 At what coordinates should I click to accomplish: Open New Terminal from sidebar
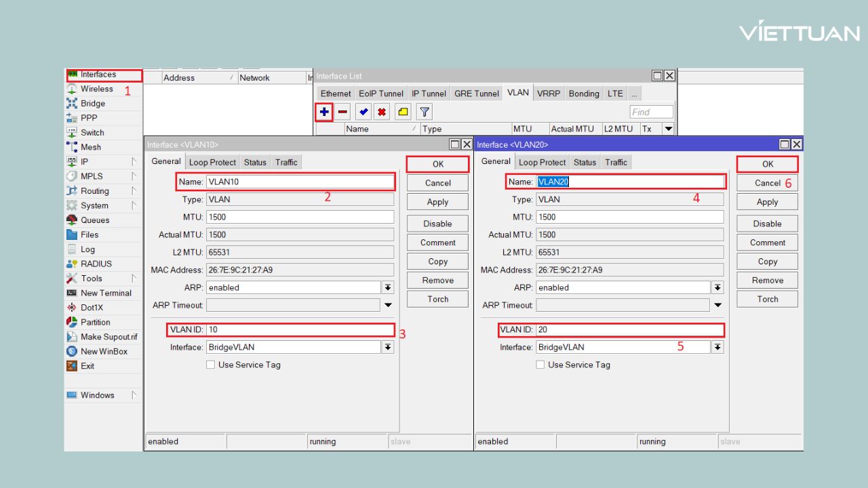coord(105,293)
